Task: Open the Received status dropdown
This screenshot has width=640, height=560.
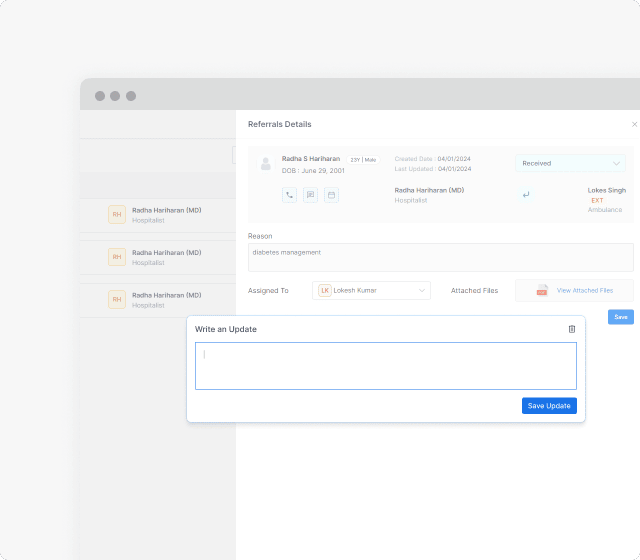Action: (570, 163)
